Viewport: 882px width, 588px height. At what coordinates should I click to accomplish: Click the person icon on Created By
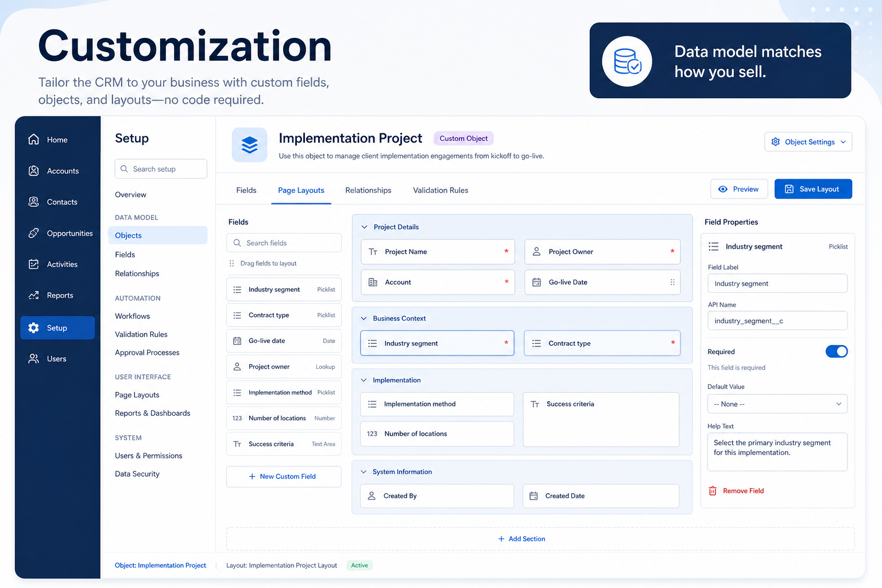372,496
